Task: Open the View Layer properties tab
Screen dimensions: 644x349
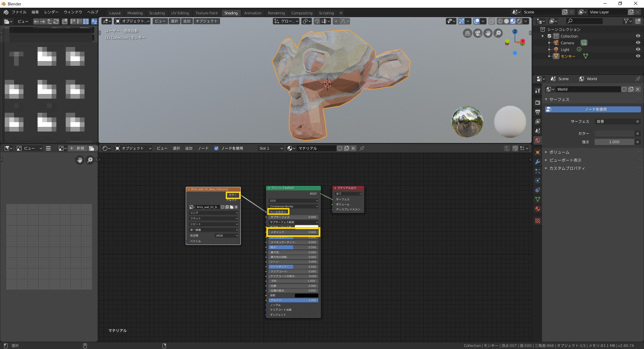Action: click(x=538, y=121)
